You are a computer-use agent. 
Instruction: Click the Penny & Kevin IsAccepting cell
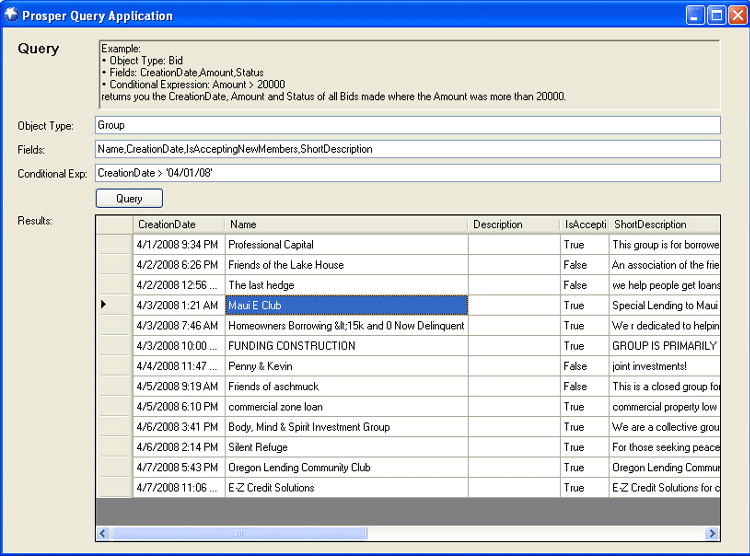click(583, 366)
